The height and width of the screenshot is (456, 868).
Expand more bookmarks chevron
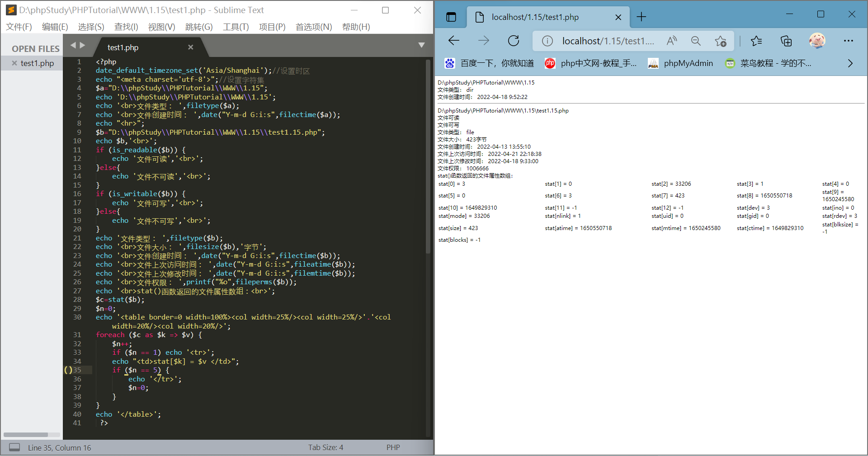(x=850, y=63)
